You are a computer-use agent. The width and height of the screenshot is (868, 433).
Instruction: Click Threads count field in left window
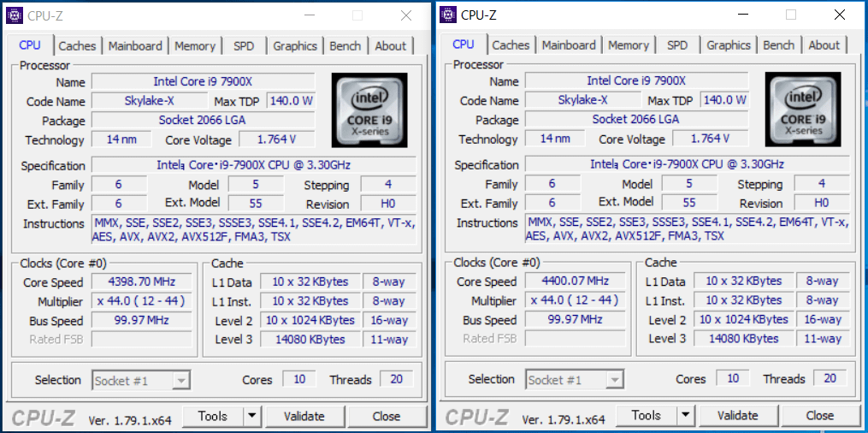coord(396,379)
